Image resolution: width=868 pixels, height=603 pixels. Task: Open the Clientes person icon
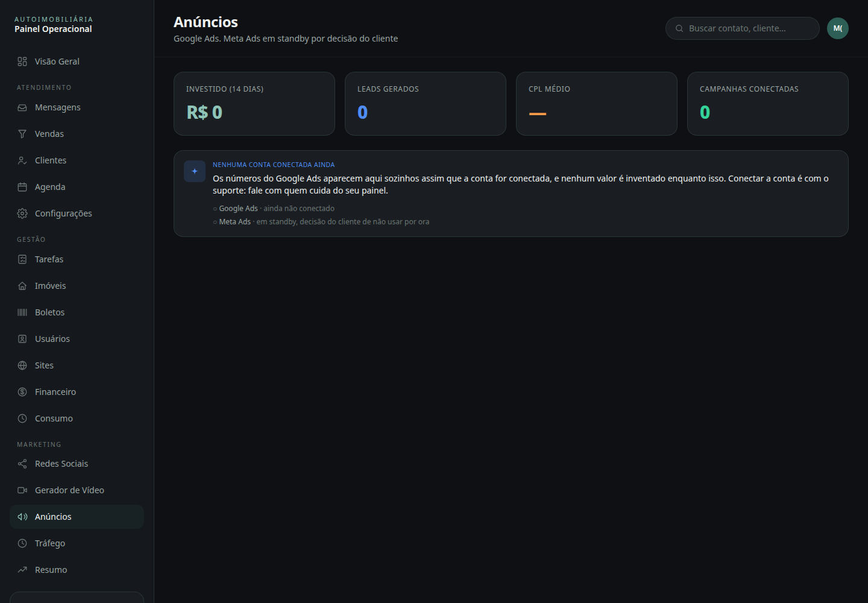[x=22, y=160]
